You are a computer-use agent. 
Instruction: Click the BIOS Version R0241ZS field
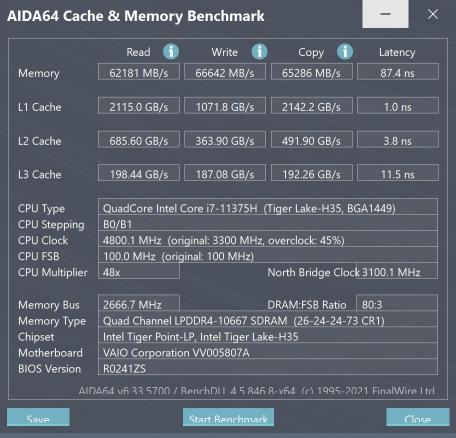pos(268,367)
